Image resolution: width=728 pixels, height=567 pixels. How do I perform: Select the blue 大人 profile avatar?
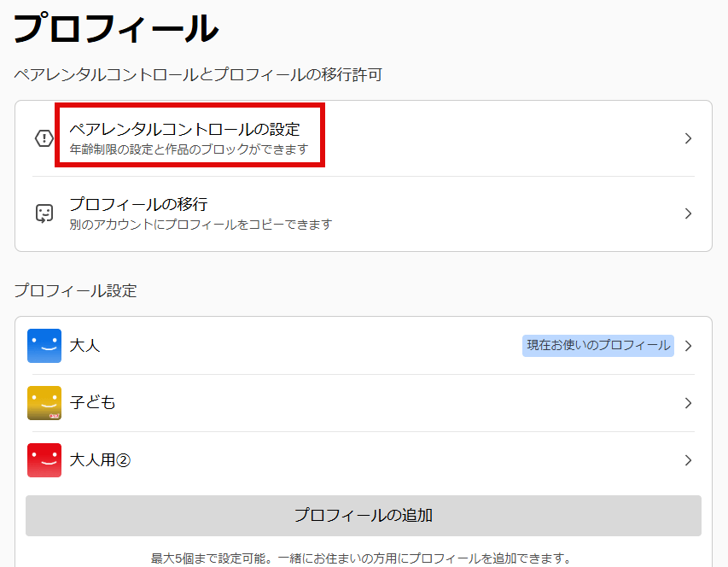(44, 346)
